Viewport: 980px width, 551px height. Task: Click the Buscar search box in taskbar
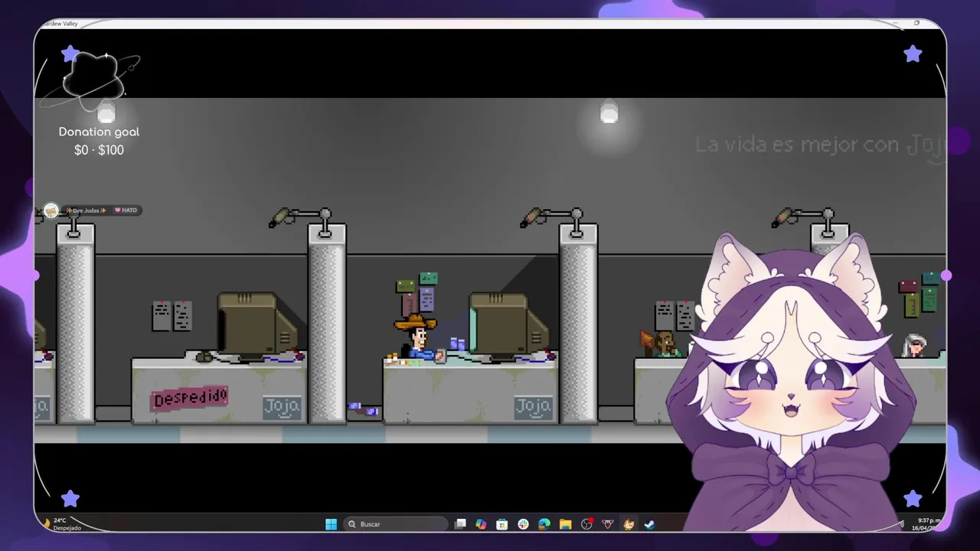[x=396, y=524]
